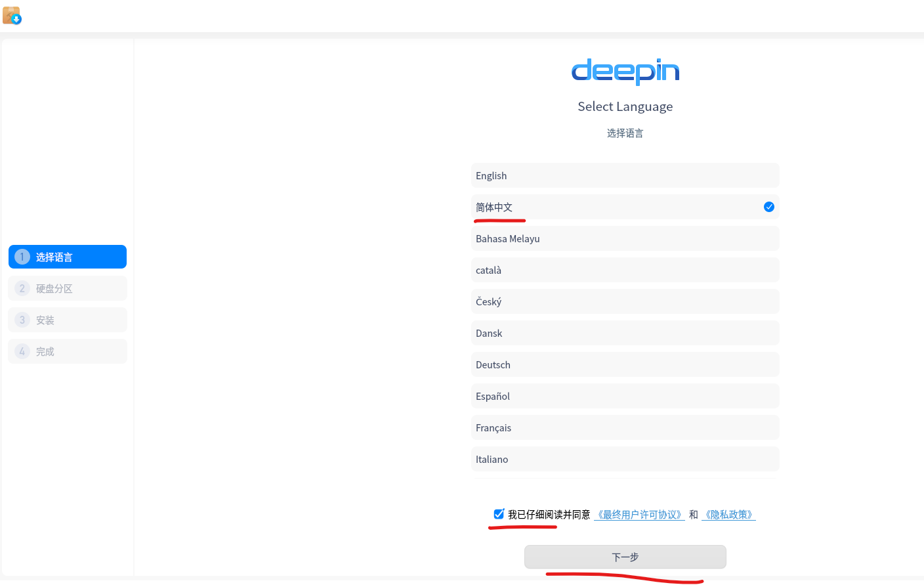
Task: Select English language option
Action: click(625, 175)
